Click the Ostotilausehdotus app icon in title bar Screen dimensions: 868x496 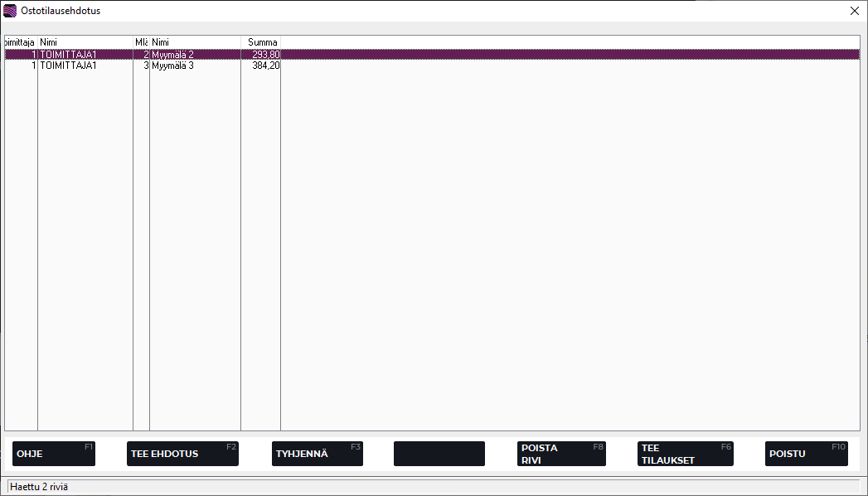pyautogui.click(x=10, y=11)
